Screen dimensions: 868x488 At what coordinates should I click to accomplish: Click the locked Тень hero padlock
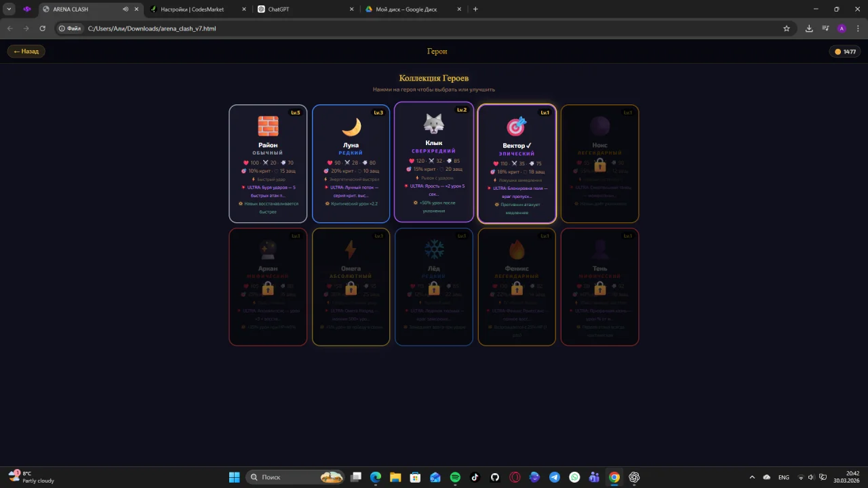(x=599, y=289)
